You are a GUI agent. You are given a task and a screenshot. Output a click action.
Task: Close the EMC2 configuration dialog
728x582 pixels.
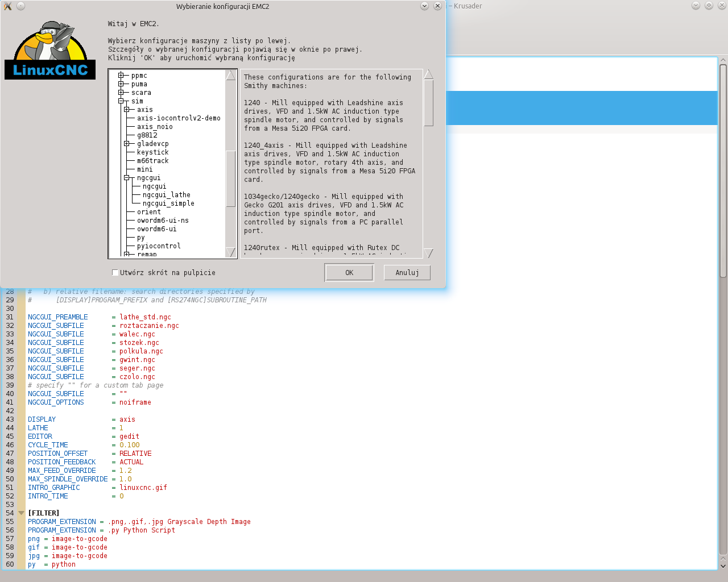pos(437,6)
